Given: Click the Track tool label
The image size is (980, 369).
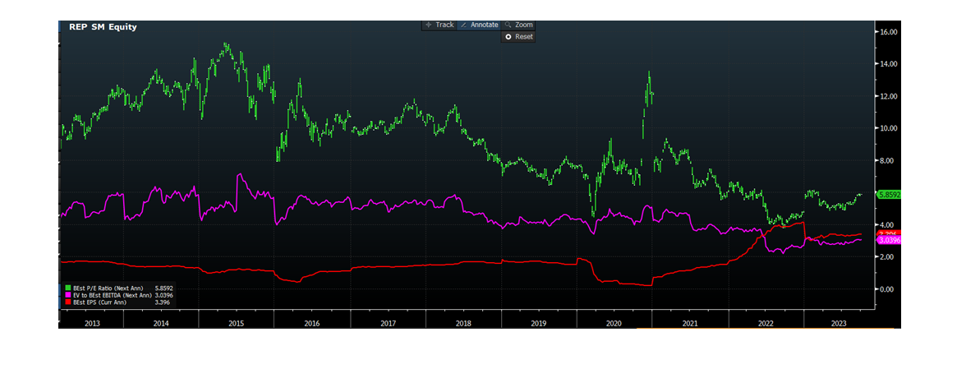Looking at the screenshot, I should click(444, 25).
